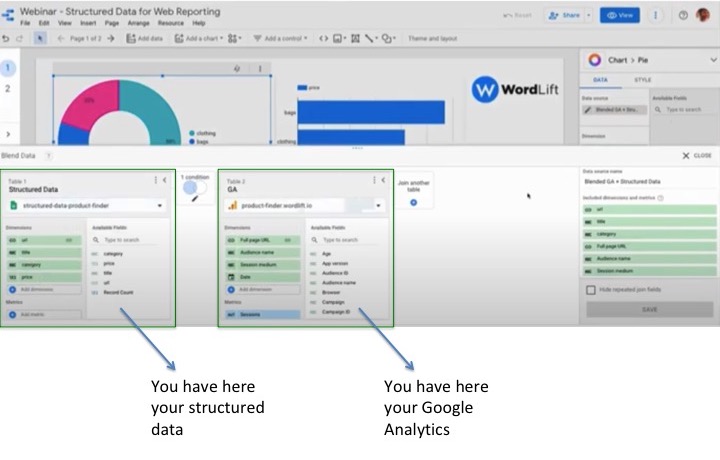Image resolution: width=720 pixels, height=460 pixels.
Task: Open Theme and layout panel
Action: coord(433,39)
